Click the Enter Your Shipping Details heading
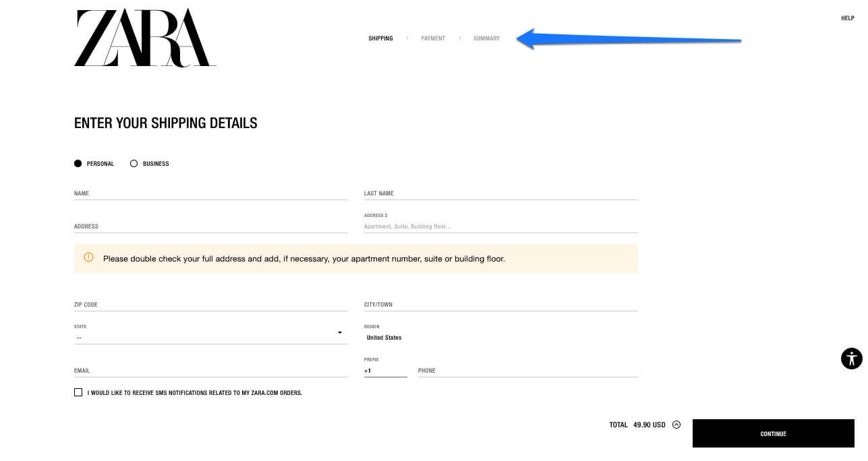The width and height of the screenshot is (868, 461). (166, 123)
